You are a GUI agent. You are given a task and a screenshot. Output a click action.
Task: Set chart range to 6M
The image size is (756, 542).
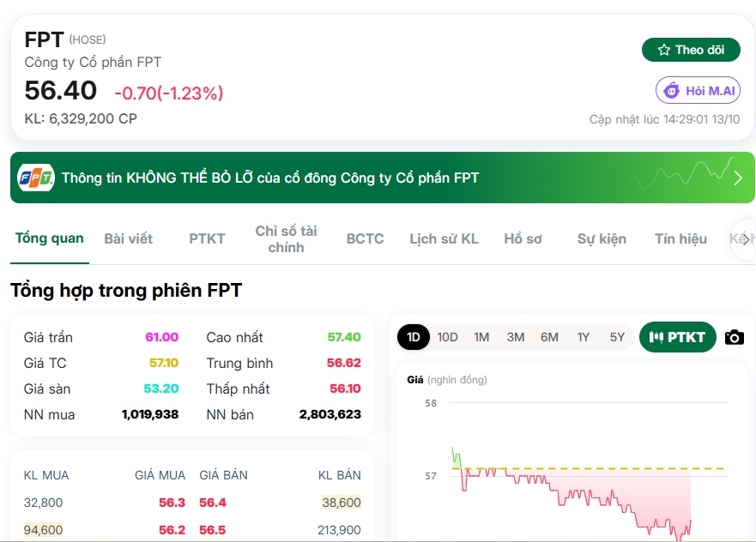[x=549, y=337]
